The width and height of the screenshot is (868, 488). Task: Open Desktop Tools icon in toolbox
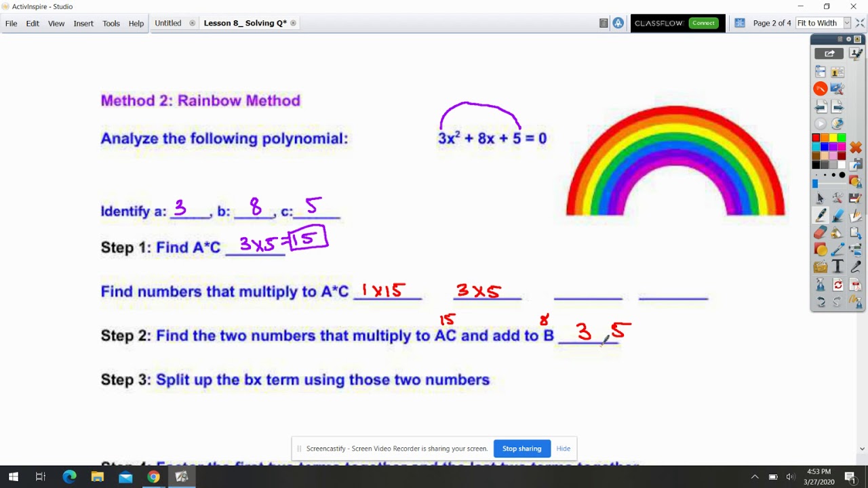click(x=837, y=88)
